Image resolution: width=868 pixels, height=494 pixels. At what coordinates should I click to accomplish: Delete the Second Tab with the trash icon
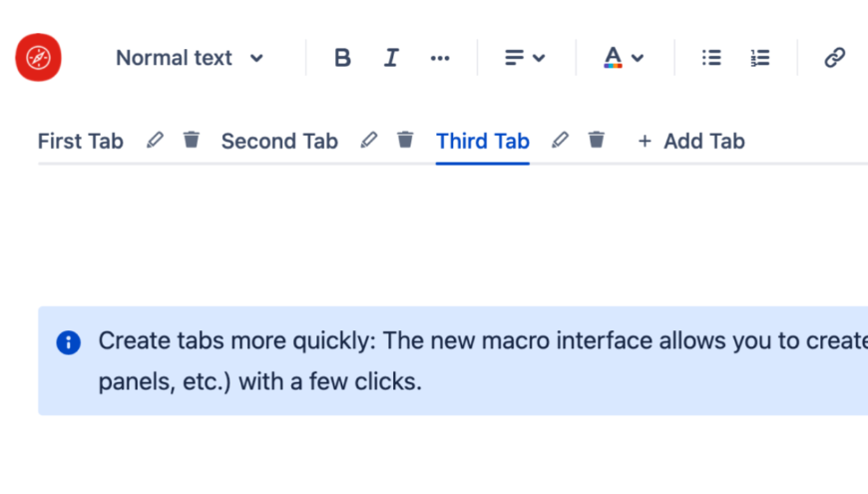coord(405,140)
